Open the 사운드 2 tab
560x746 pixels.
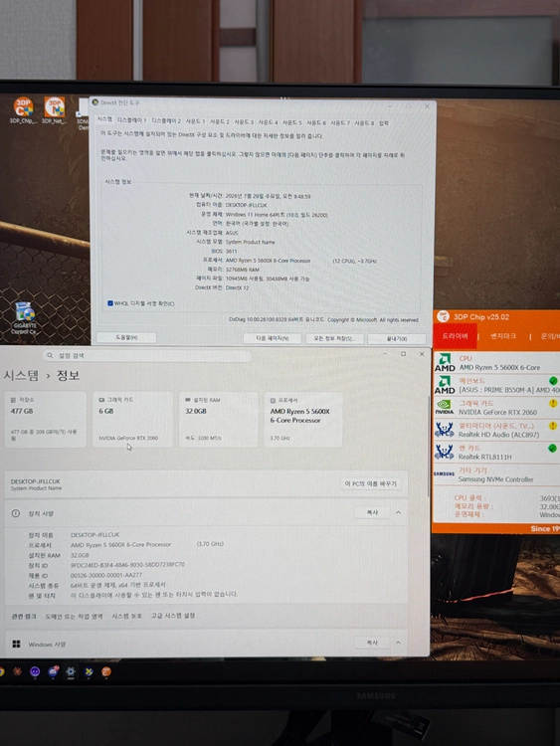click(220, 121)
